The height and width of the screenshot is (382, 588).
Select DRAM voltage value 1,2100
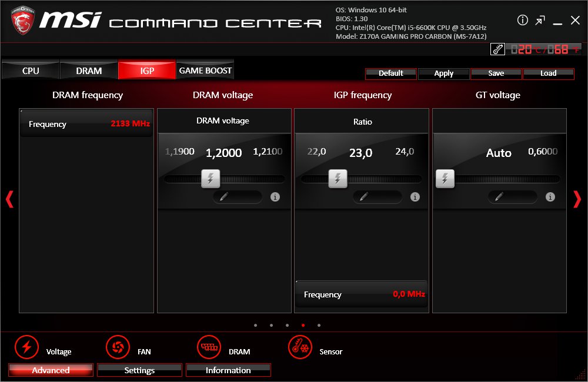[x=268, y=152]
